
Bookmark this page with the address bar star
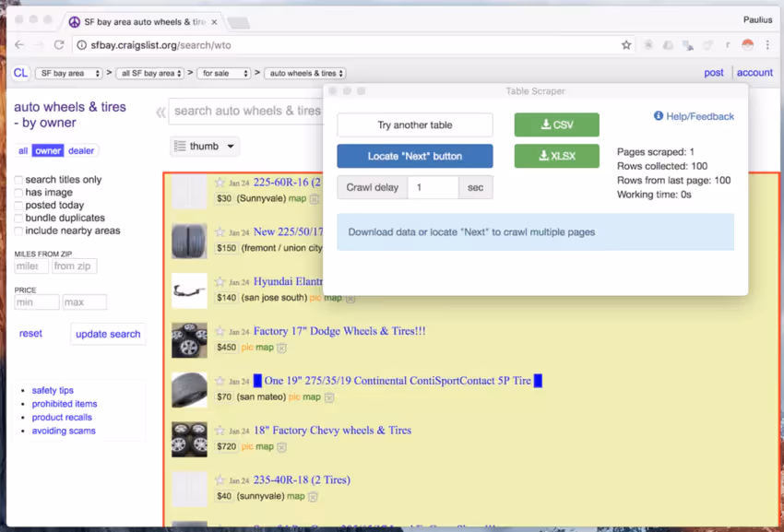pyautogui.click(x=625, y=43)
